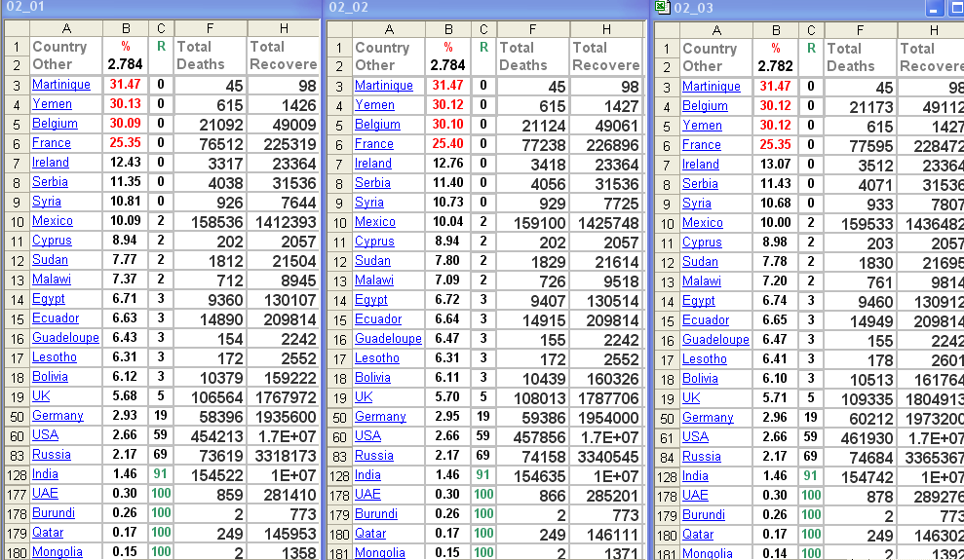Click Egypt recovered value 130107 in 02_01
Viewport: 964px width, 560px height.
point(284,300)
